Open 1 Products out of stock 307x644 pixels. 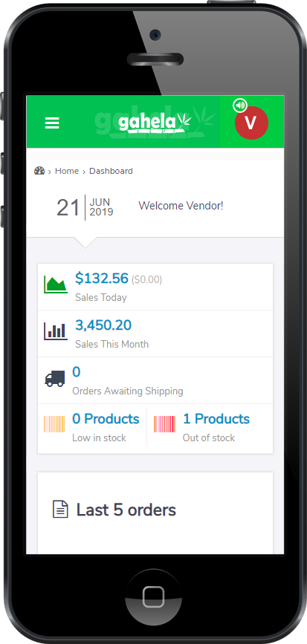point(216,419)
